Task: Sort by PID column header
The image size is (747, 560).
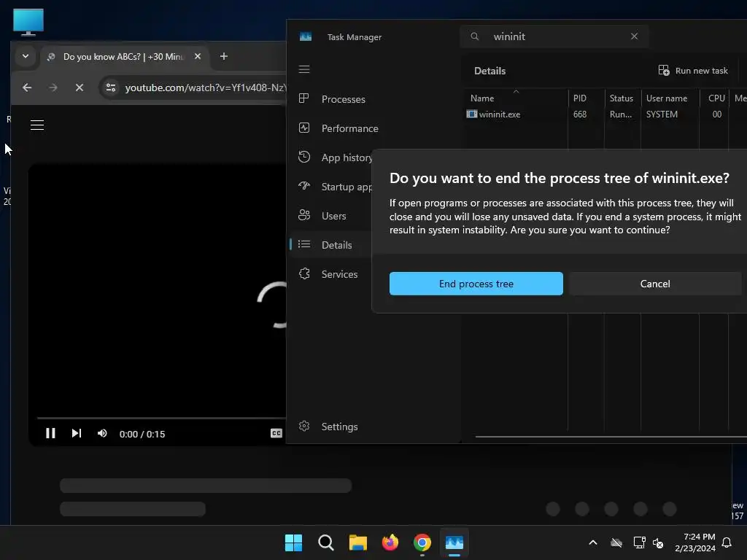Action: (586, 98)
